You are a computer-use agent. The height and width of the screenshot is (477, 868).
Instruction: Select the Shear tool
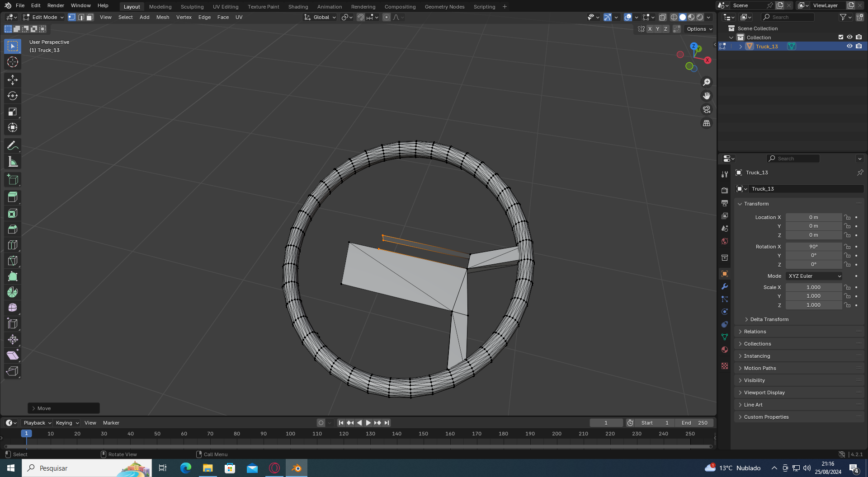coord(13,355)
